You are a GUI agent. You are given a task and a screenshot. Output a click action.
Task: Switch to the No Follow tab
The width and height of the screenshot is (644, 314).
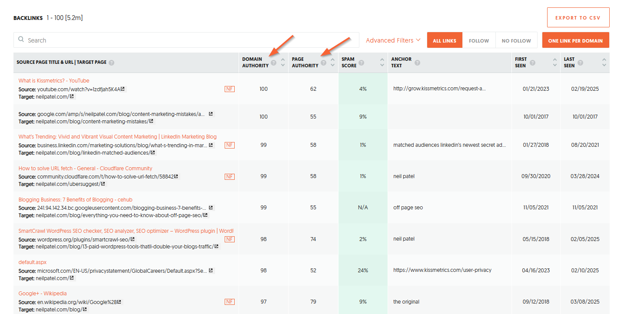pyautogui.click(x=516, y=40)
